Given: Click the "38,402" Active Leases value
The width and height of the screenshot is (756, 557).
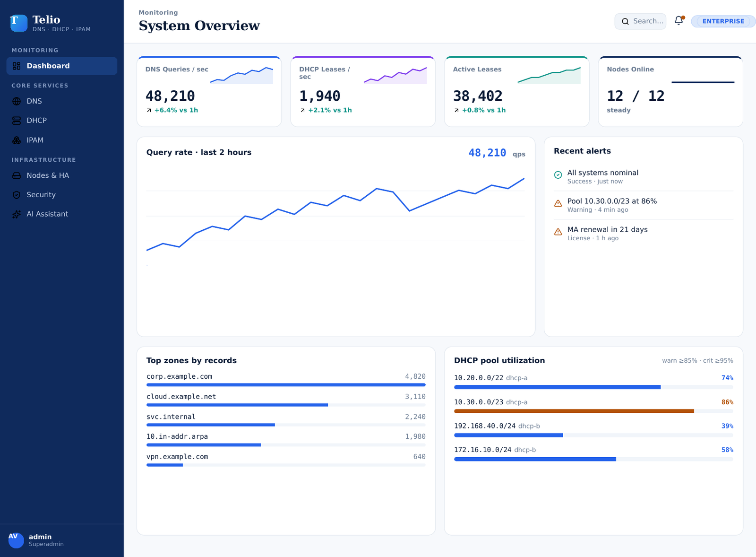Looking at the screenshot, I should 478,96.
